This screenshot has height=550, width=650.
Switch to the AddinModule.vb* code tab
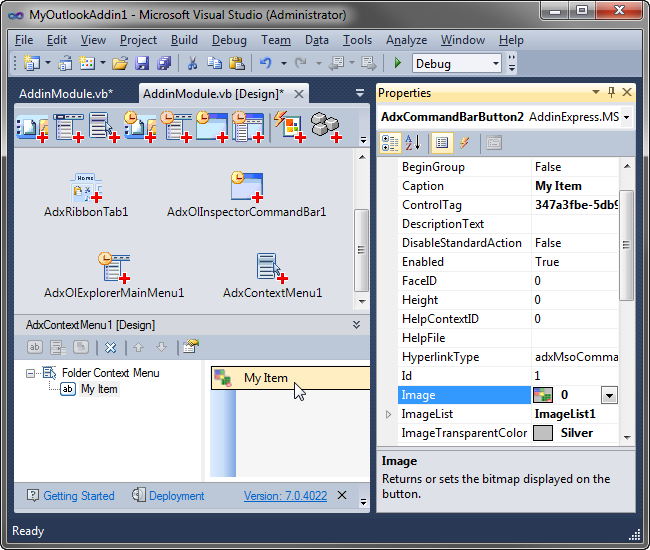[x=66, y=94]
